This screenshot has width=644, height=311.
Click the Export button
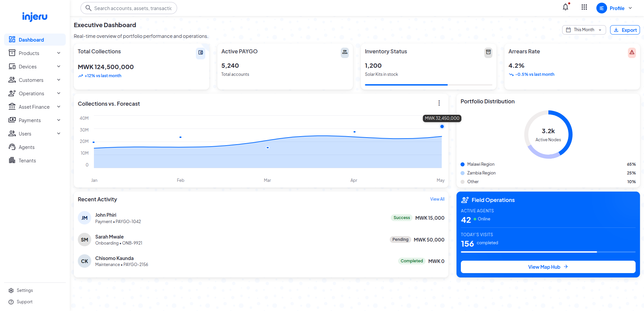[625, 30]
